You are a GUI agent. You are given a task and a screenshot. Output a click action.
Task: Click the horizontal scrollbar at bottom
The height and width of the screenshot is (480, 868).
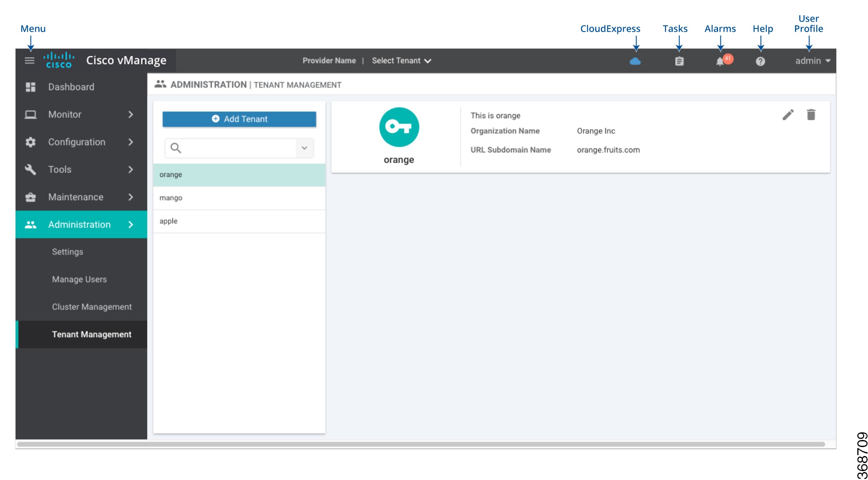point(421,444)
